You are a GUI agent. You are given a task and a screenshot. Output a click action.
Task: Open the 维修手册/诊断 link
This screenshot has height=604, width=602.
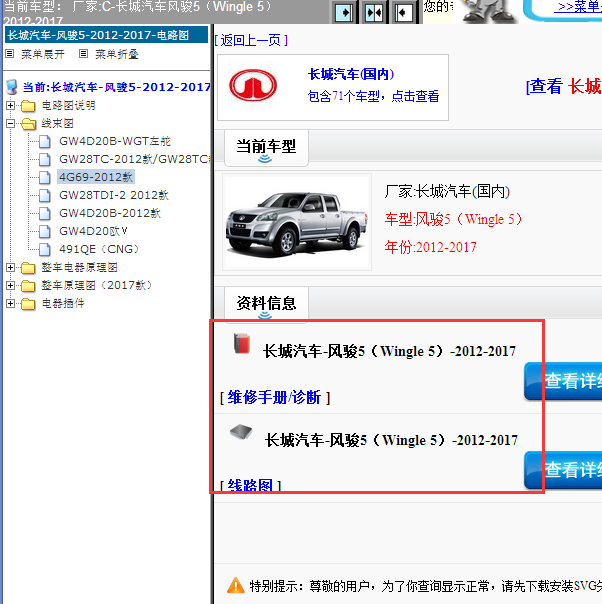pos(275,397)
